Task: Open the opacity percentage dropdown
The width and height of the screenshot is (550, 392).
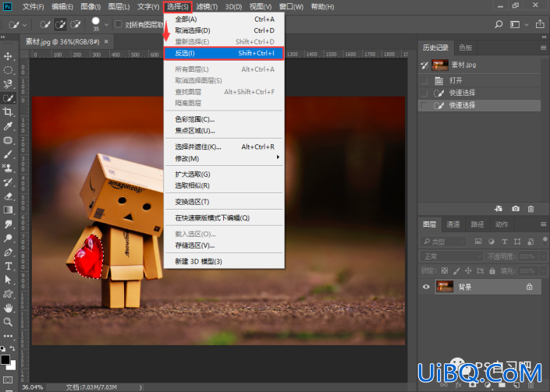Action: 543,256
